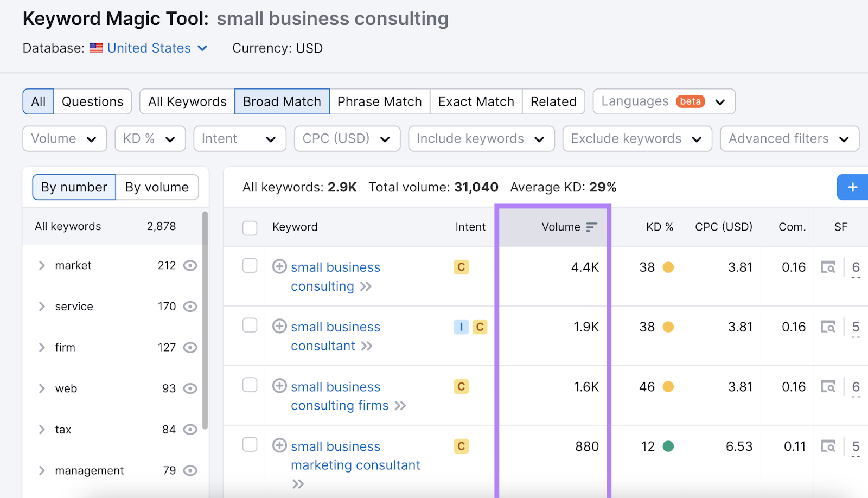Switch to Phrase Match

(380, 101)
